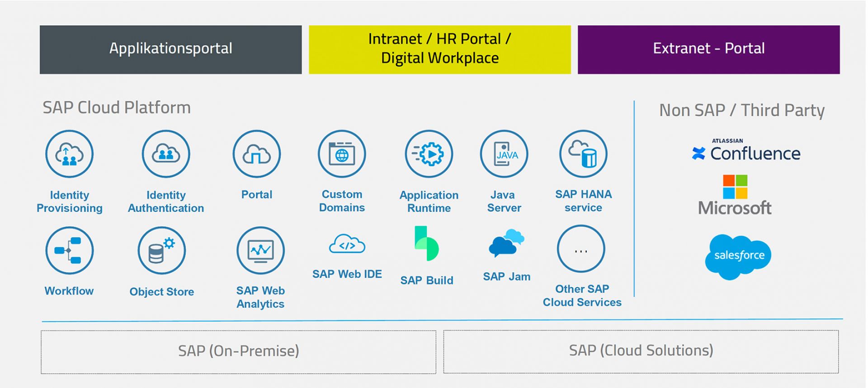Screen dimensions: 868x388
Task: Click the Custom Domains globe icon
Action: point(342,154)
